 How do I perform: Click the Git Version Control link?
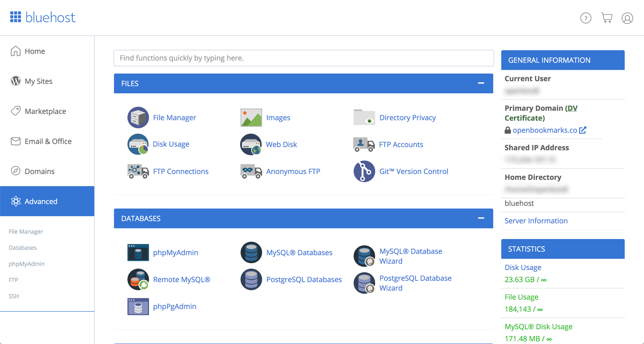(x=414, y=171)
